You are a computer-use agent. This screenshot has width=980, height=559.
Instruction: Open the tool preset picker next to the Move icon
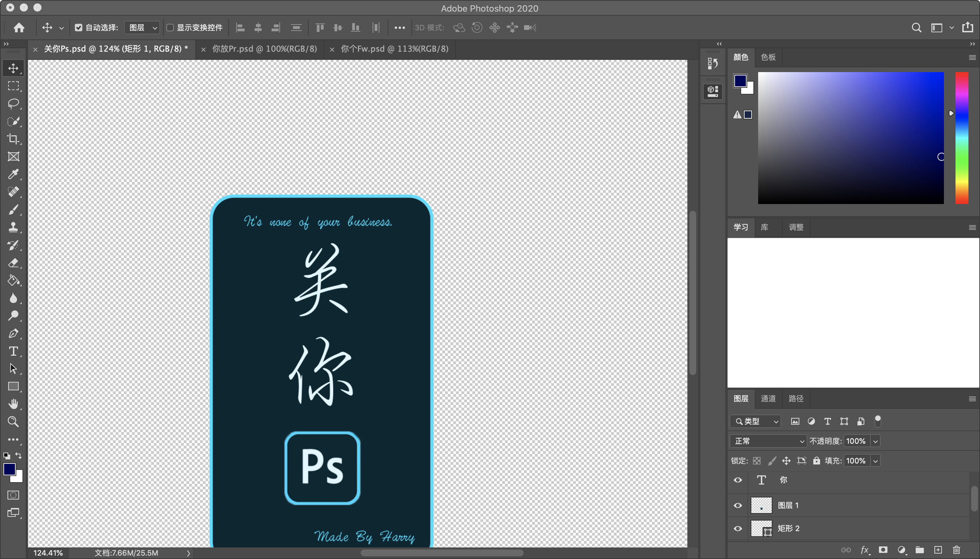[x=62, y=28]
